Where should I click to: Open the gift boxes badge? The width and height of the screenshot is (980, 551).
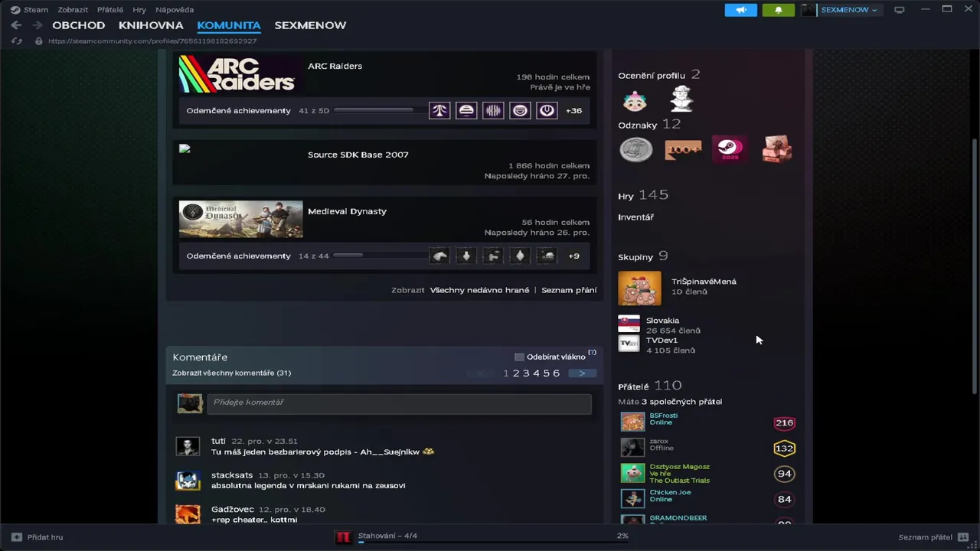tap(777, 149)
